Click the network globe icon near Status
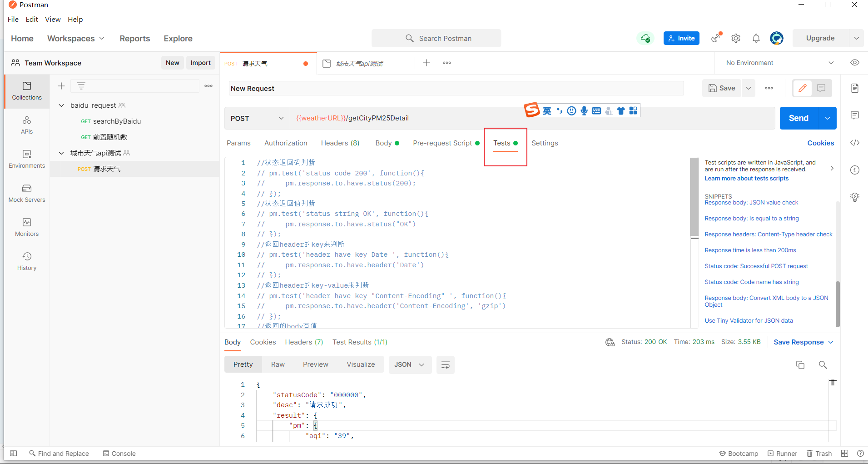This screenshot has width=868, height=464. (610, 342)
